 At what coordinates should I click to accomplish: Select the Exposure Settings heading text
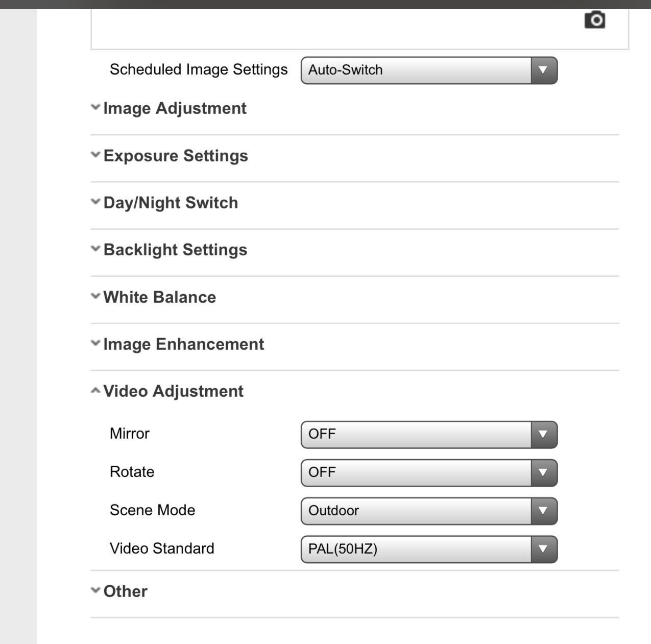[x=176, y=156]
